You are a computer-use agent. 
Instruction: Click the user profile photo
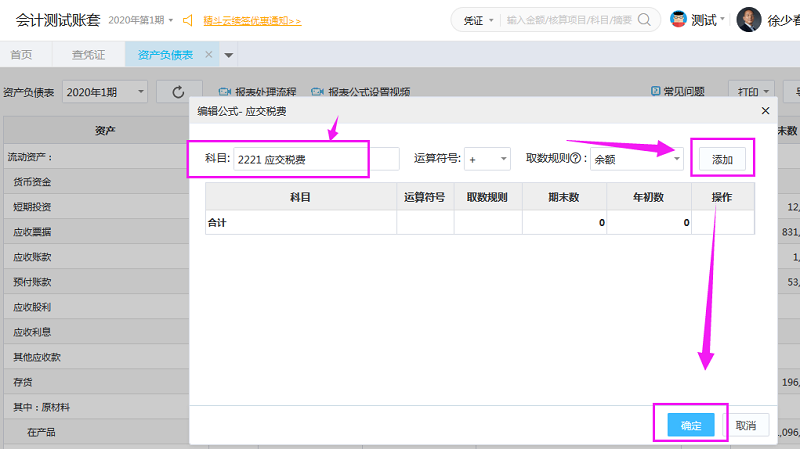tap(748, 19)
